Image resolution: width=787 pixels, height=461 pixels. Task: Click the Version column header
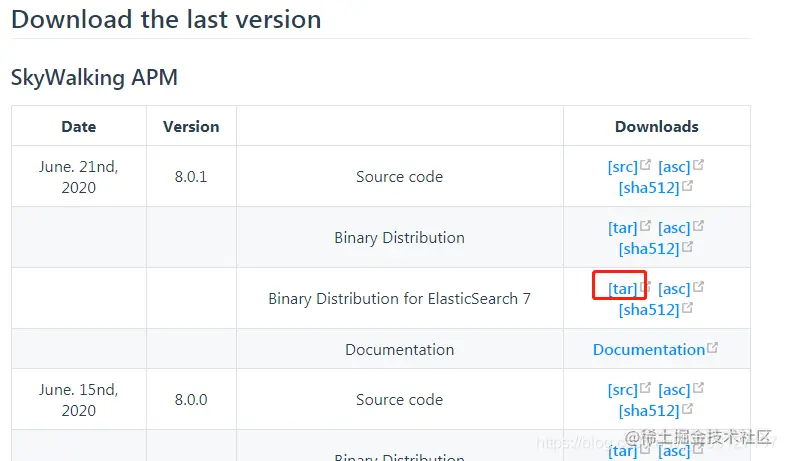click(x=191, y=127)
